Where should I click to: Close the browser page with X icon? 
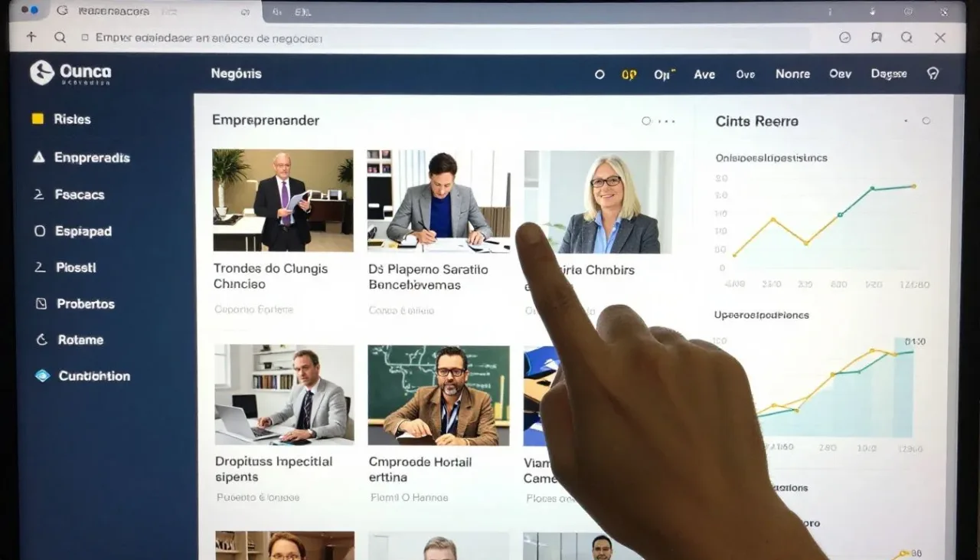click(x=940, y=38)
